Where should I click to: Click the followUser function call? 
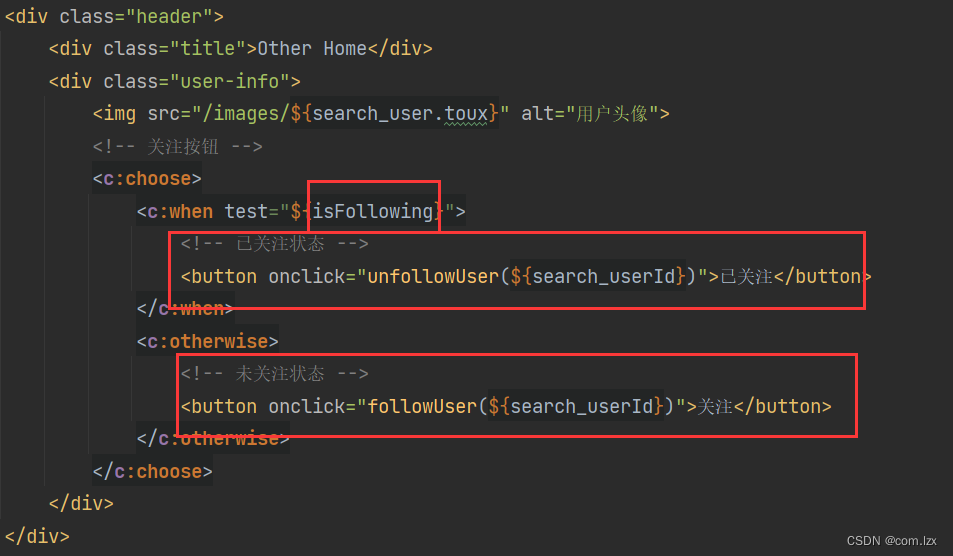pos(422,407)
